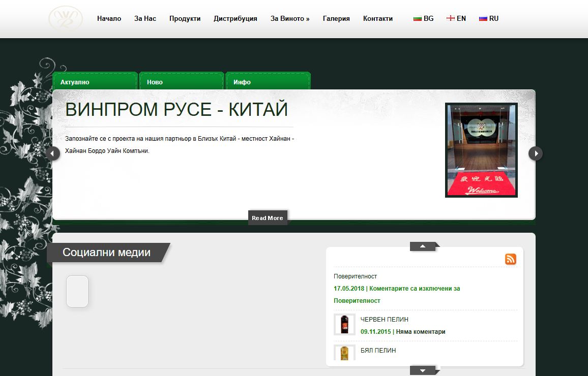Select the Ново tab
The image size is (588, 376).
(182, 81)
